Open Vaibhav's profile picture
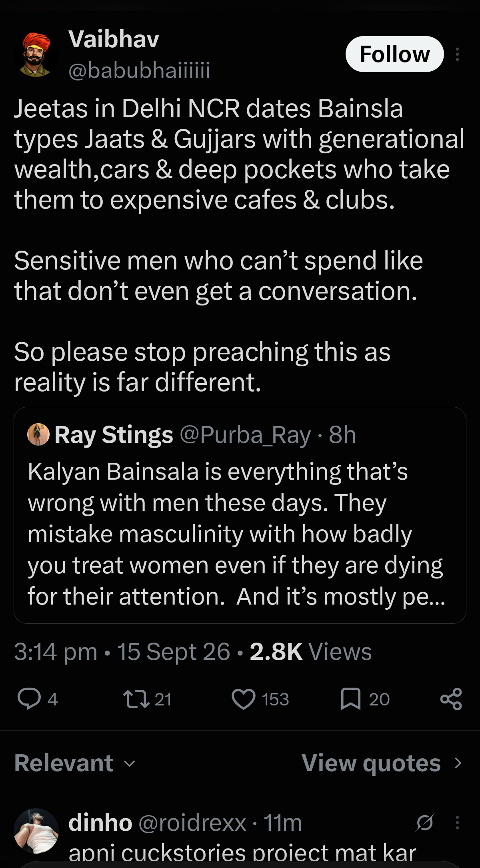Image resolution: width=480 pixels, height=868 pixels. (36, 54)
